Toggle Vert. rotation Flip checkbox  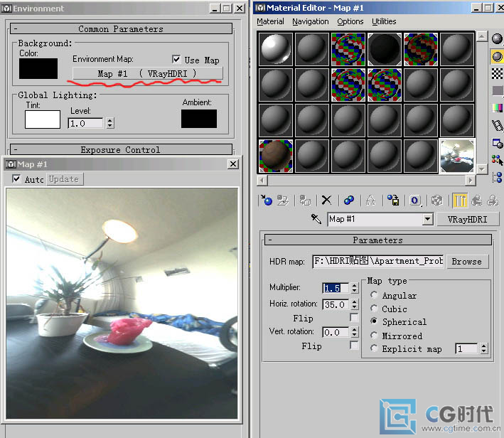pos(354,346)
